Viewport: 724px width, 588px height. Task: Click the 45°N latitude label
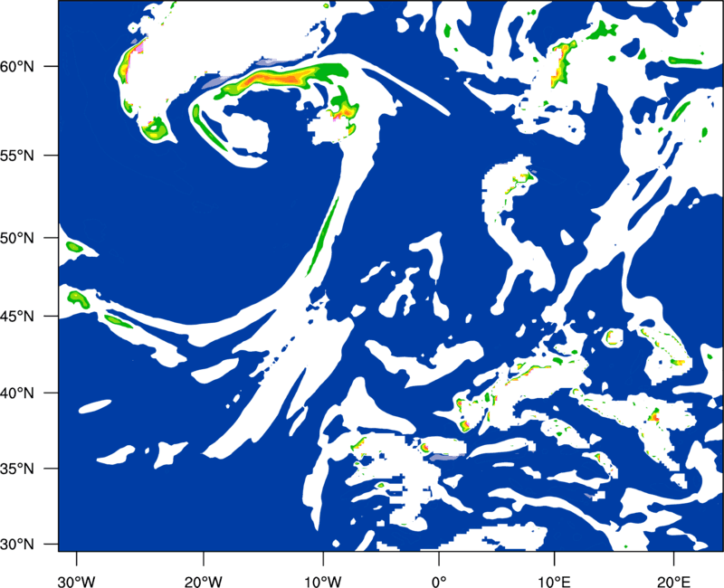pyautogui.click(x=17, y=316)
